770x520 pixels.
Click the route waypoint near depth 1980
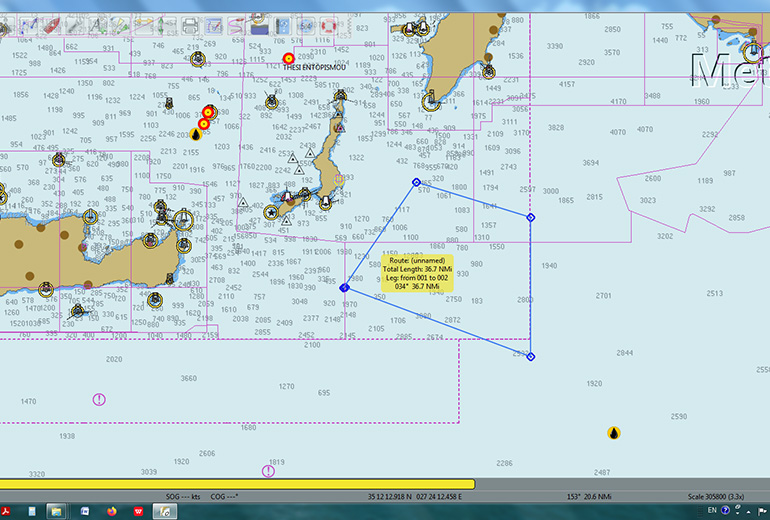pyautogui.click(x=344, y=287)
